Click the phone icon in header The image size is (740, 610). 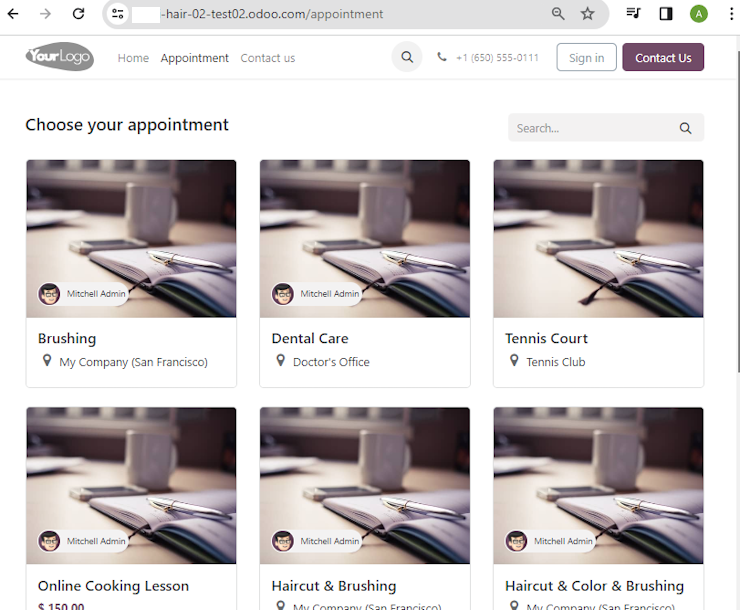tap(442, 57)
